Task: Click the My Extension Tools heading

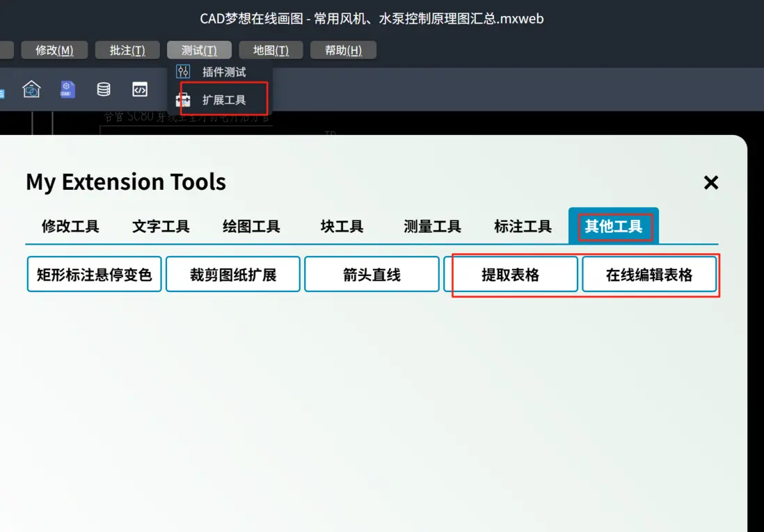Action: point(126,182)
